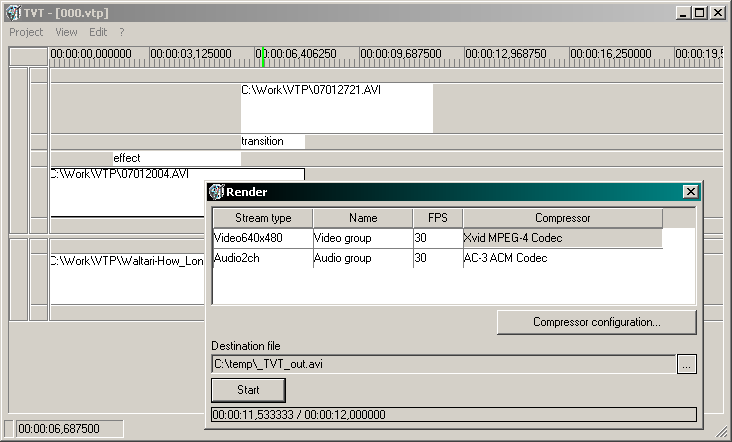Browse for destination file with ... button
Viewport: 732px width, 442px height.
687,364
